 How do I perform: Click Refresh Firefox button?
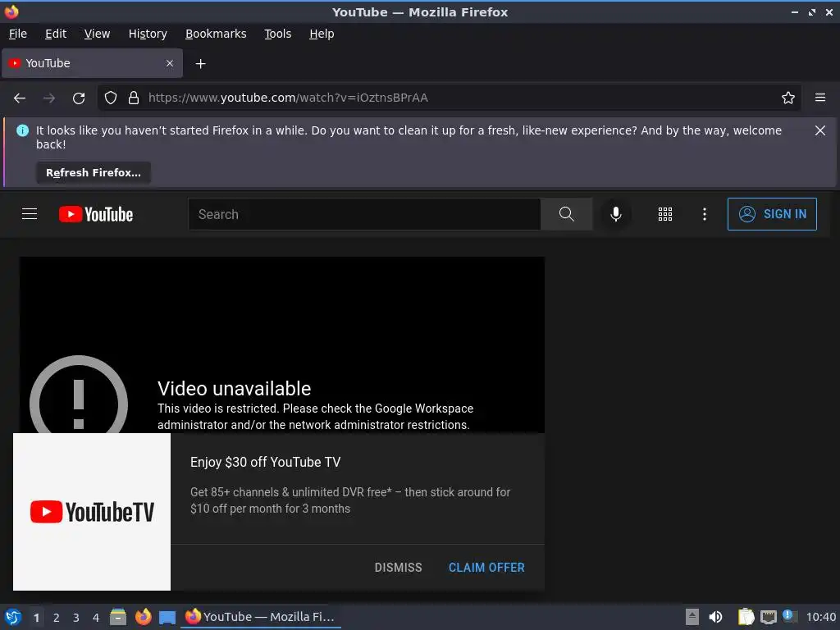coord(94,173)
